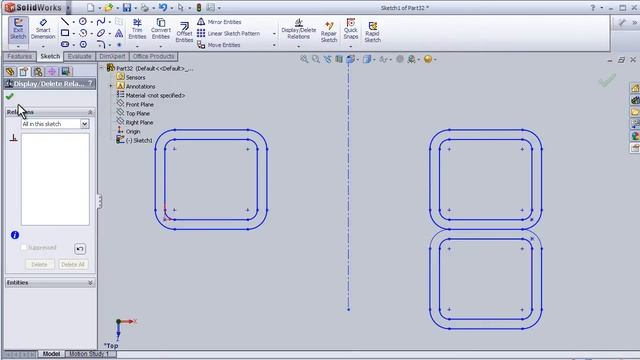Select the Straight Slot tool
The image size is (640, 360).
[65, 44]
